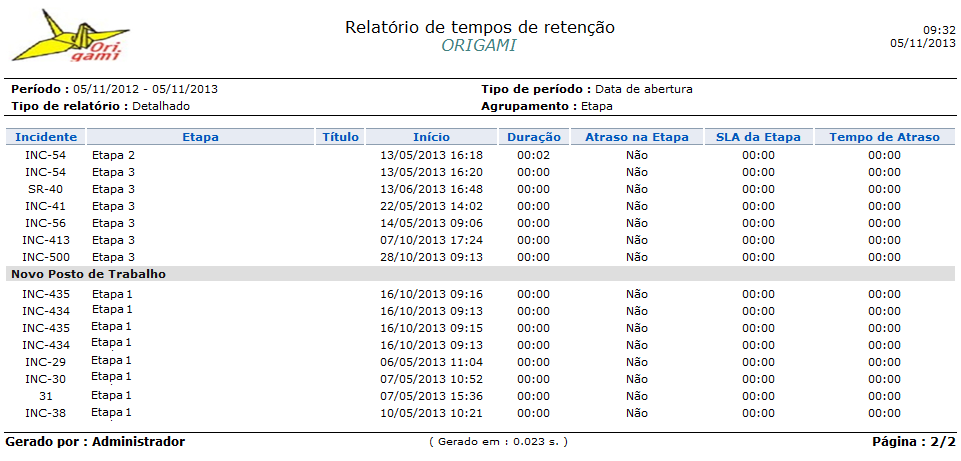Select incident INC-29 row

46,362
